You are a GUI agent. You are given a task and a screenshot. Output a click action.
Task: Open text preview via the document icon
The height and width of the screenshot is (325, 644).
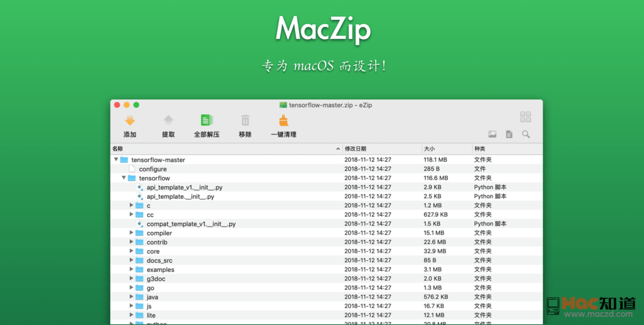(x=509, y=133)
